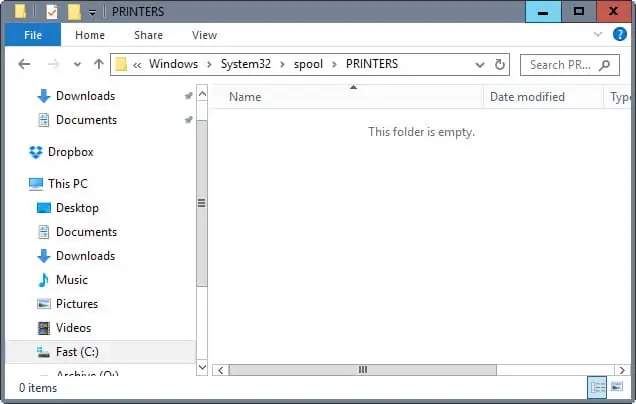Click the "0 items" status text
The image size is (636, 404).
point(38,388)
